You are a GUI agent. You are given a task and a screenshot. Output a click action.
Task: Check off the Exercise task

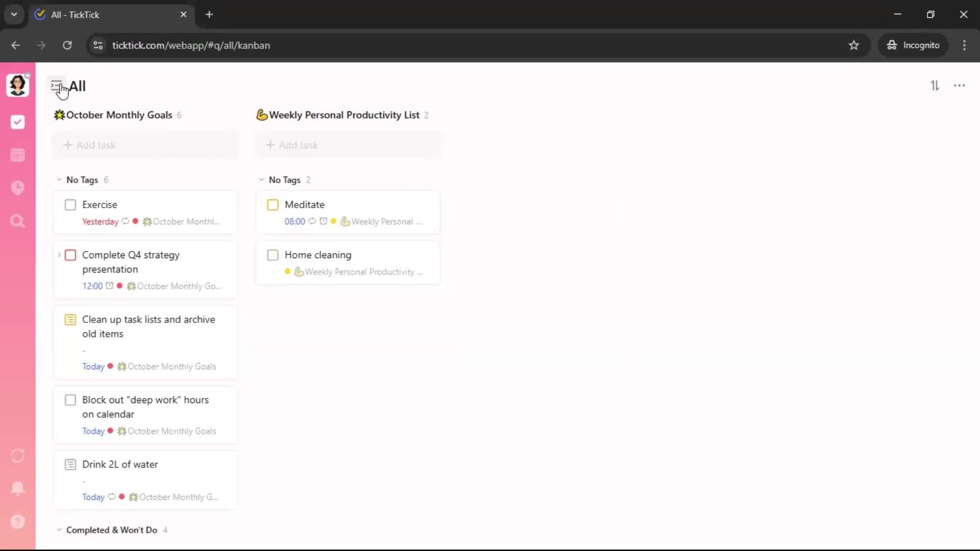pos(70,205)
